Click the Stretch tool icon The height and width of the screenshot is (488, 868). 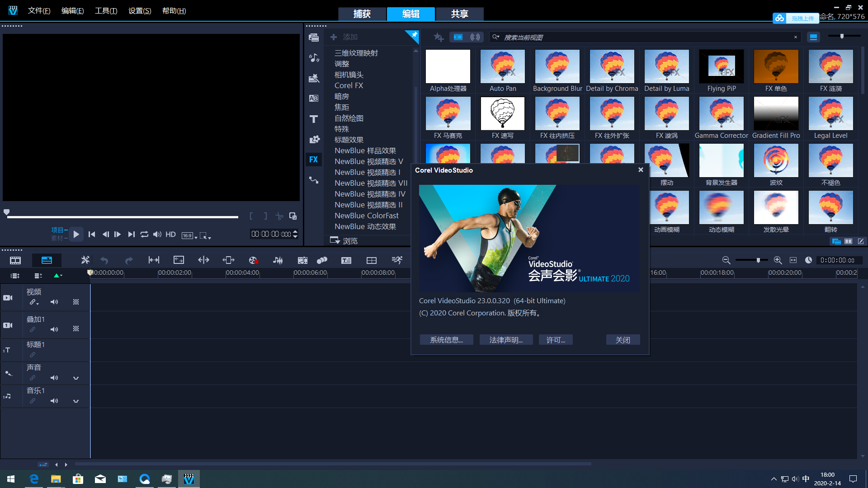(179, 260)
